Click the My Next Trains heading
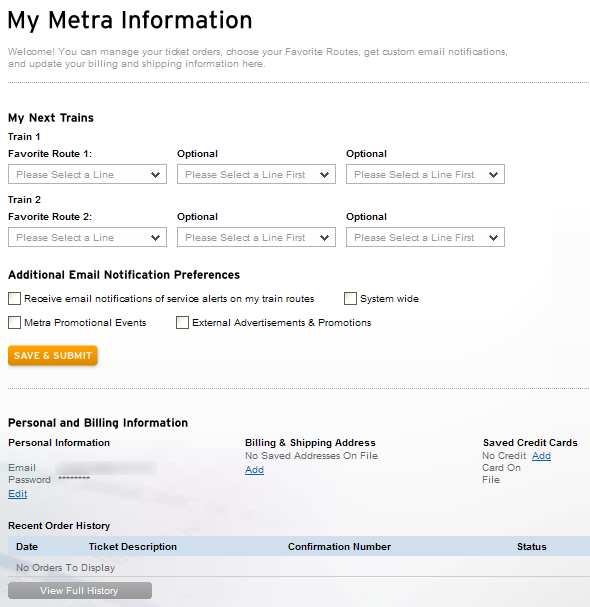 (51, 118)
